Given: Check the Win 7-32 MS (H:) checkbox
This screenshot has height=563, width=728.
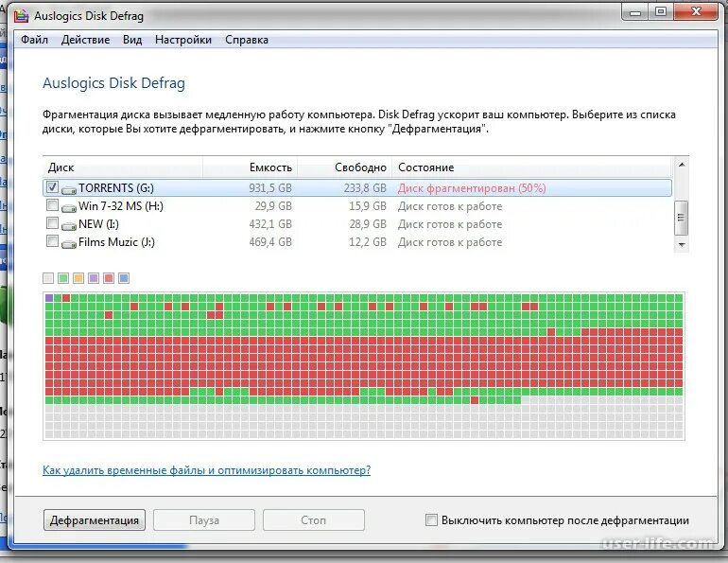Looking at the screenshot, I should coord(52,204).
